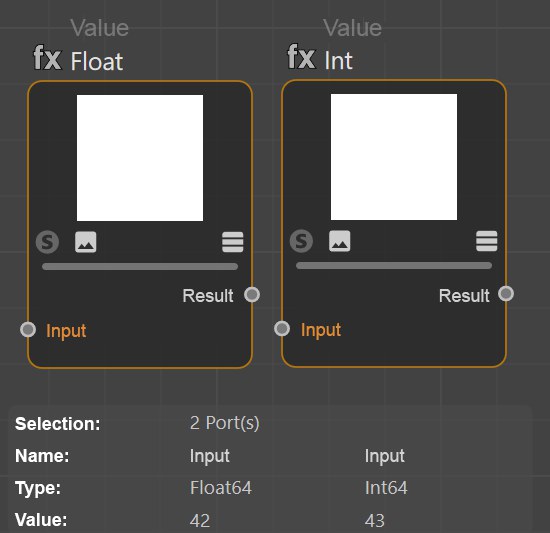Select the Input port circle on Int node
Image resolution: width=550 pixels, height=533 pixels.
tap(282, 329)
